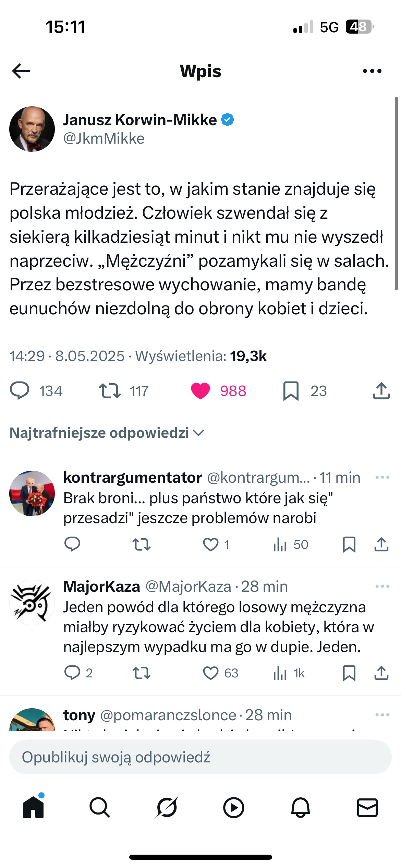The width and height of the screenshot is (401, 868).
Task: Open the Search tab
Action: coord(99,808)
